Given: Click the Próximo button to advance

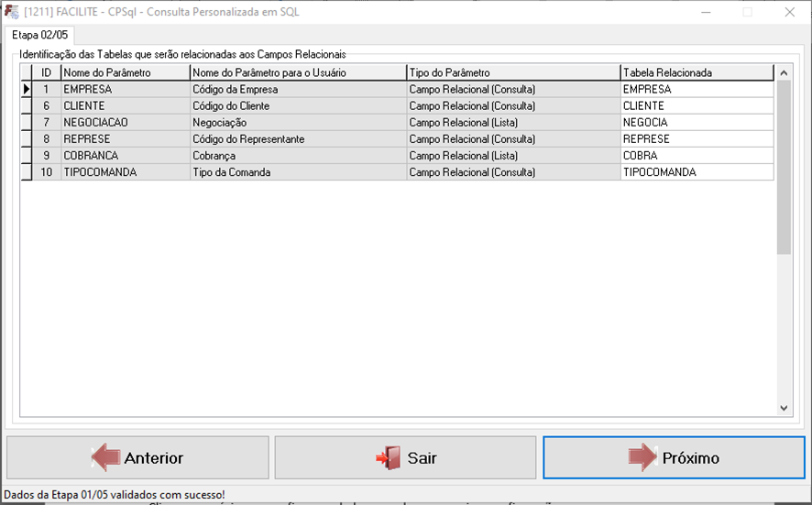Looking at the screenshot, I should tap(674, 457).
